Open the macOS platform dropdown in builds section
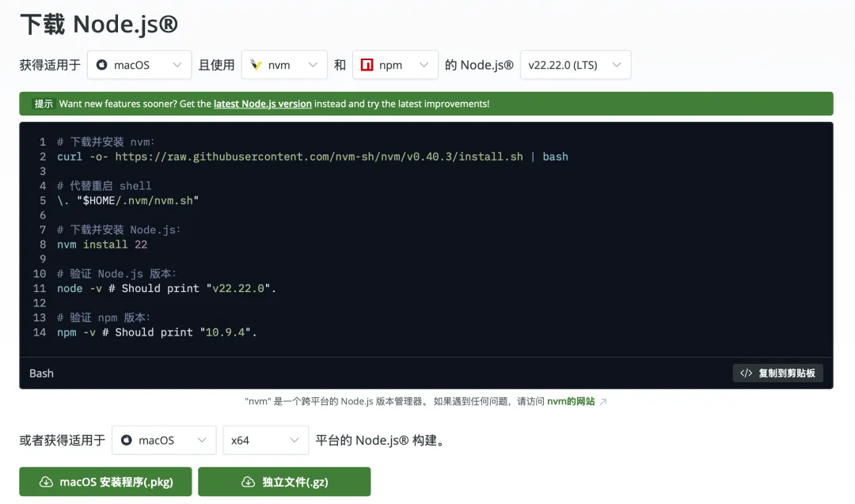Viewport: 855px width, 504px height. 164,440
